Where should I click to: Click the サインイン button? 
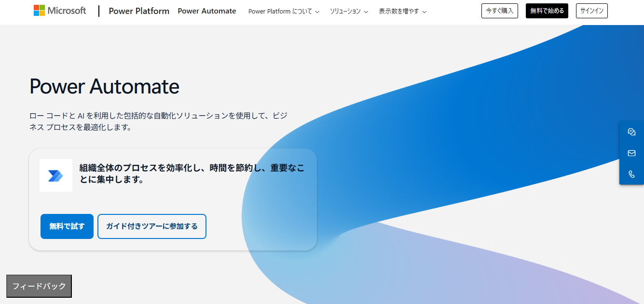tap(592, 11)
